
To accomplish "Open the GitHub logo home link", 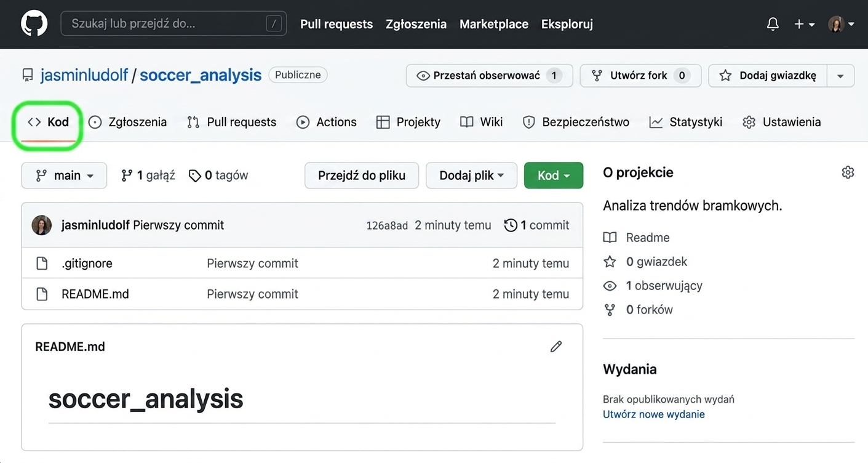I will point(34,24).
